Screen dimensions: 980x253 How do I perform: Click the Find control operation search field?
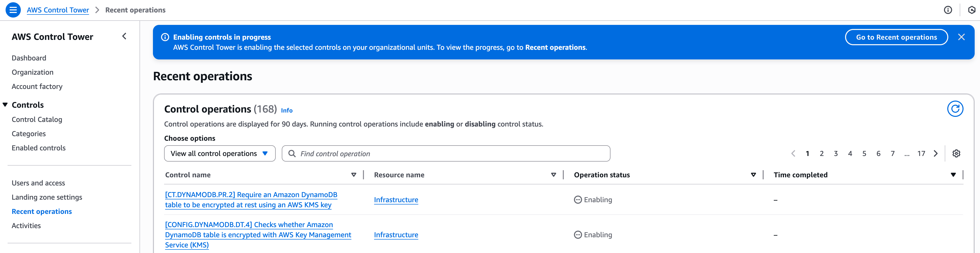click(446, 153)
